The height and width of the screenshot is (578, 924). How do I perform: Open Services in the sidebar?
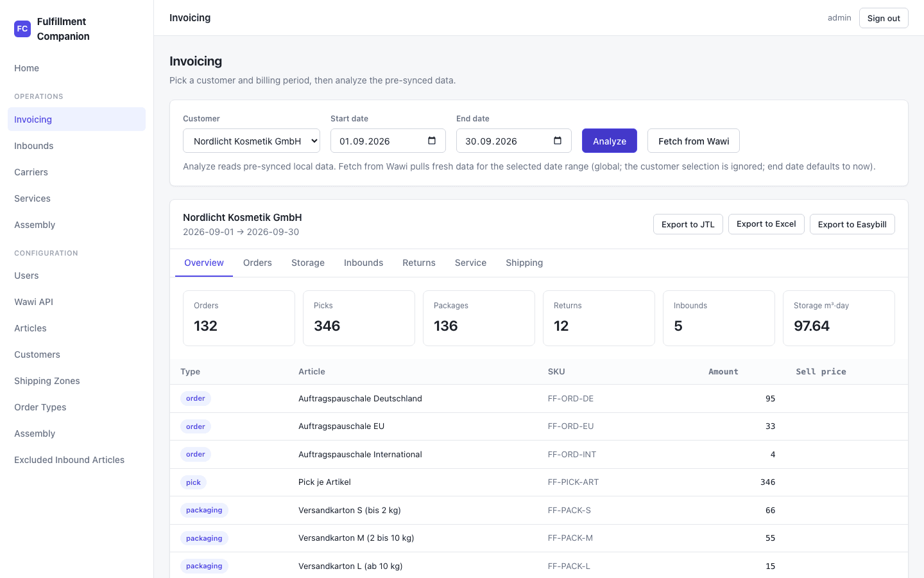click(76, 198)
